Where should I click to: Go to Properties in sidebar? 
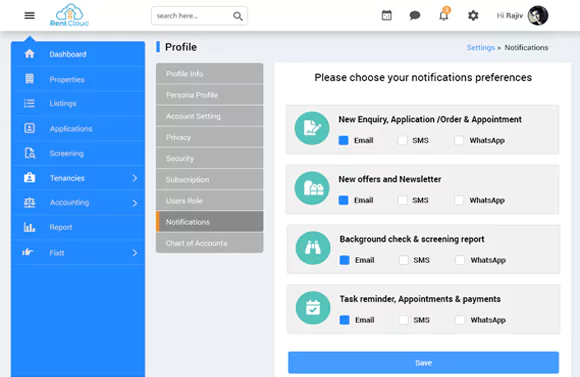point(78,79)
